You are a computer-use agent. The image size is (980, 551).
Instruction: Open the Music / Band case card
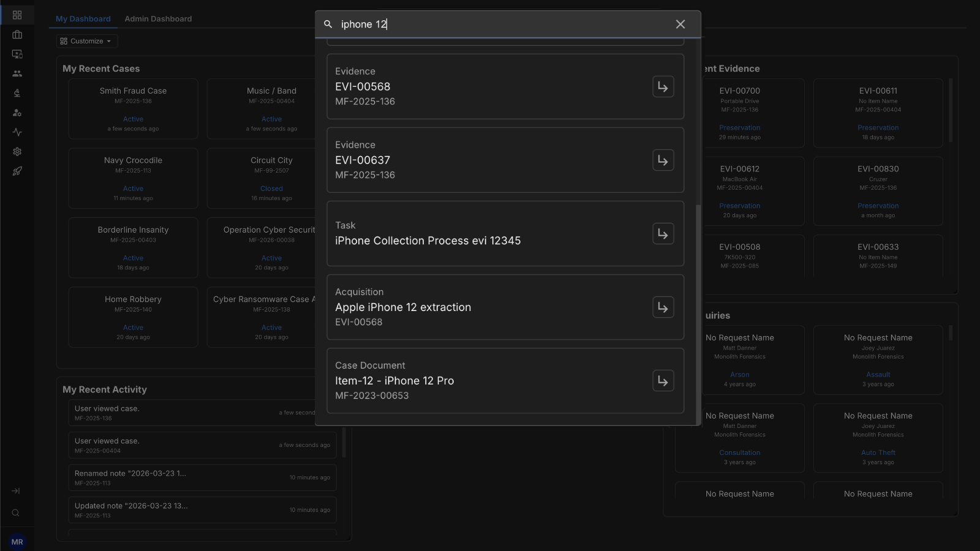(261, 109)
